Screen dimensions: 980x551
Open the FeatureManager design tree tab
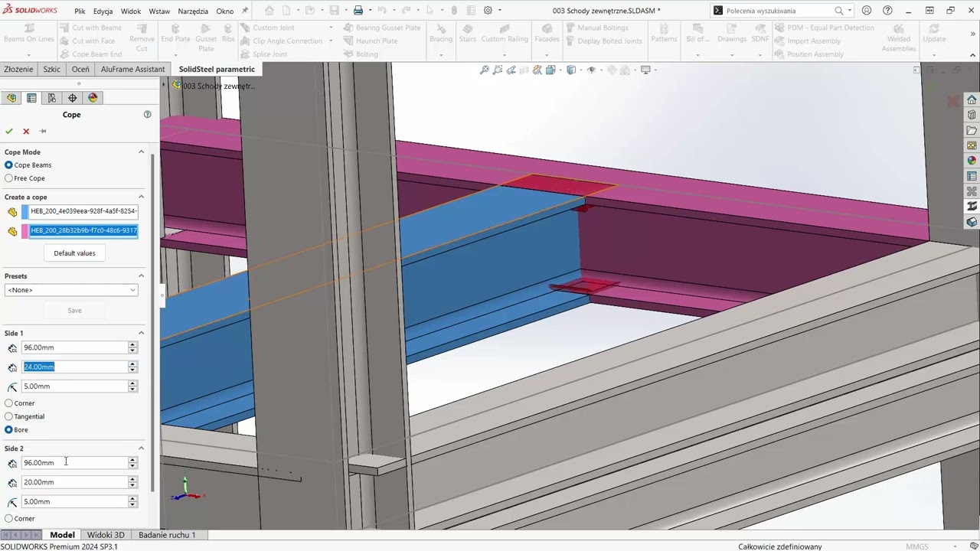[x=11, y=98]
